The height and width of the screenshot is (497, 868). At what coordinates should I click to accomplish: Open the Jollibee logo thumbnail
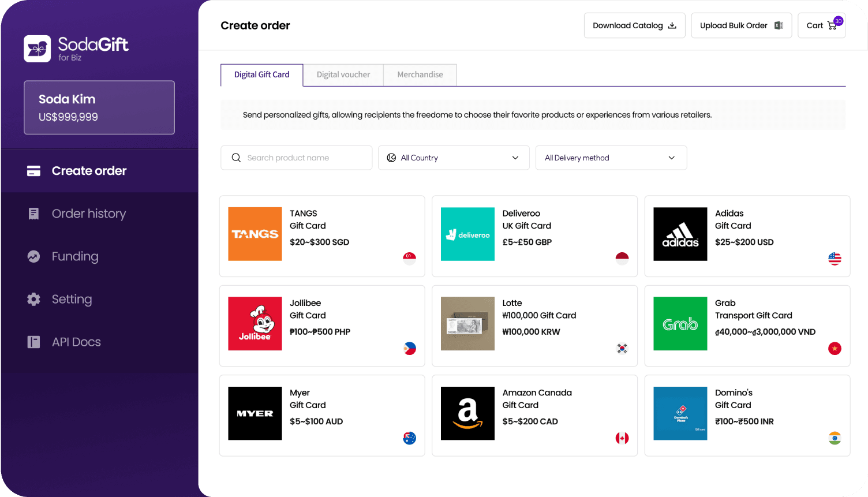tap(255, 323)
